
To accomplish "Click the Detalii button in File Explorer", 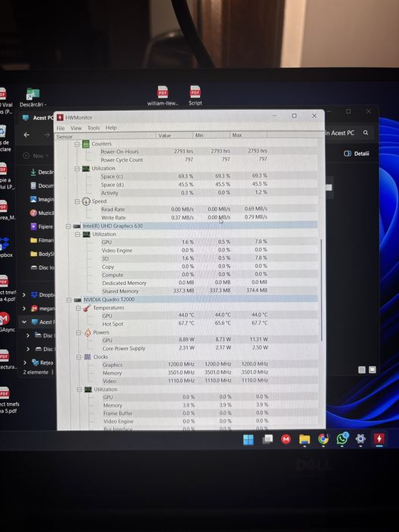I will coord(356,154).
